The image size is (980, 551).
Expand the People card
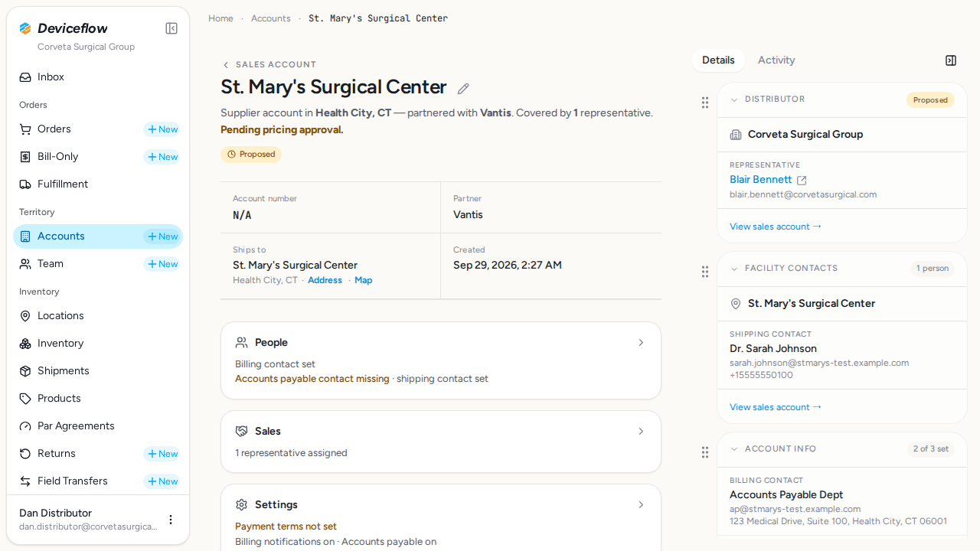pyautogui.click(x=441, y=360)
